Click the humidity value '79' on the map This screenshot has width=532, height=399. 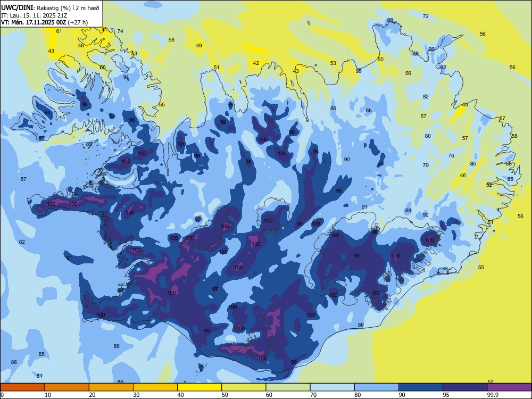(426, 165)
